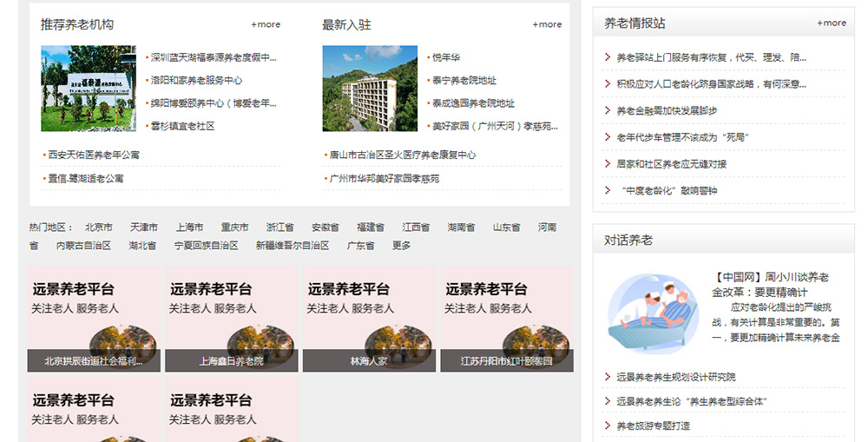Screen dimensions: 868x442
Task: Open the 北京拱辰街道社会福利... card
Action: [x=94, y=319]
